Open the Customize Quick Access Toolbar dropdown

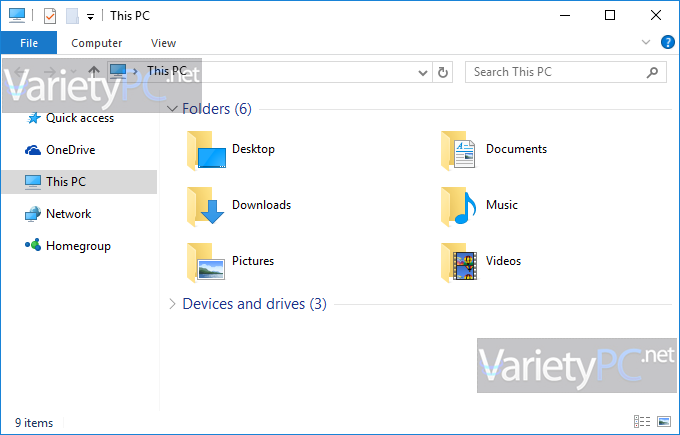90,17
